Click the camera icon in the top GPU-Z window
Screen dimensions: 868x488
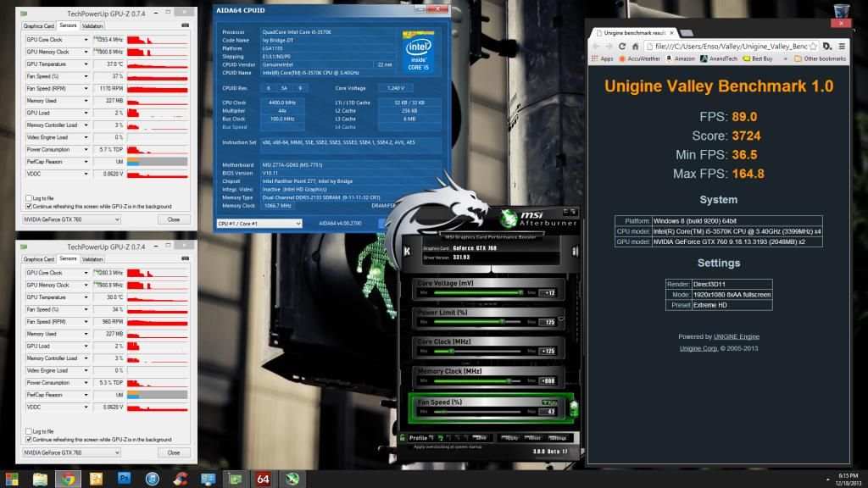(x=185, y=25)
